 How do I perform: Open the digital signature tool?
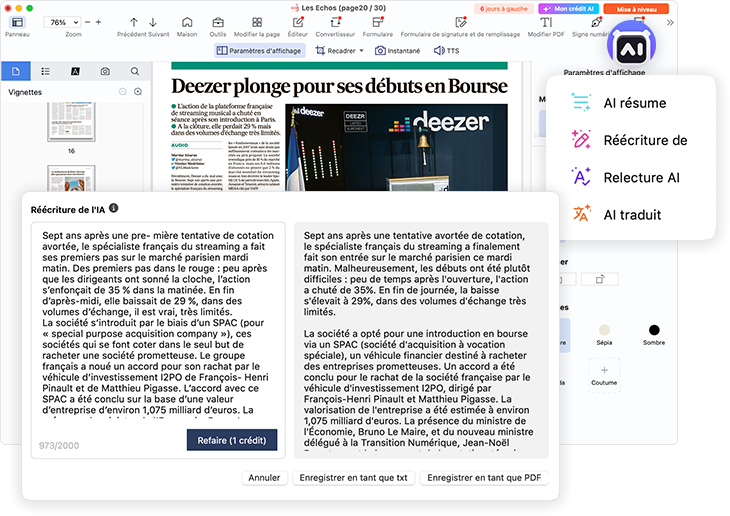click(596, 22)
